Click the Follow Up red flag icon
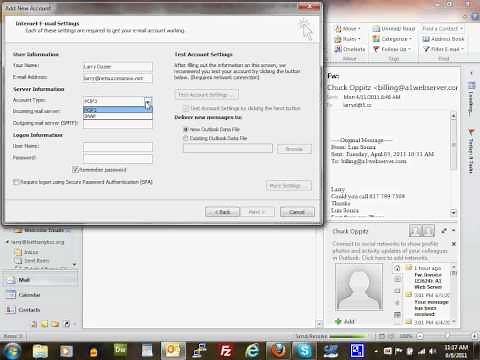480x360 pixels. click(x=376, y=49)
